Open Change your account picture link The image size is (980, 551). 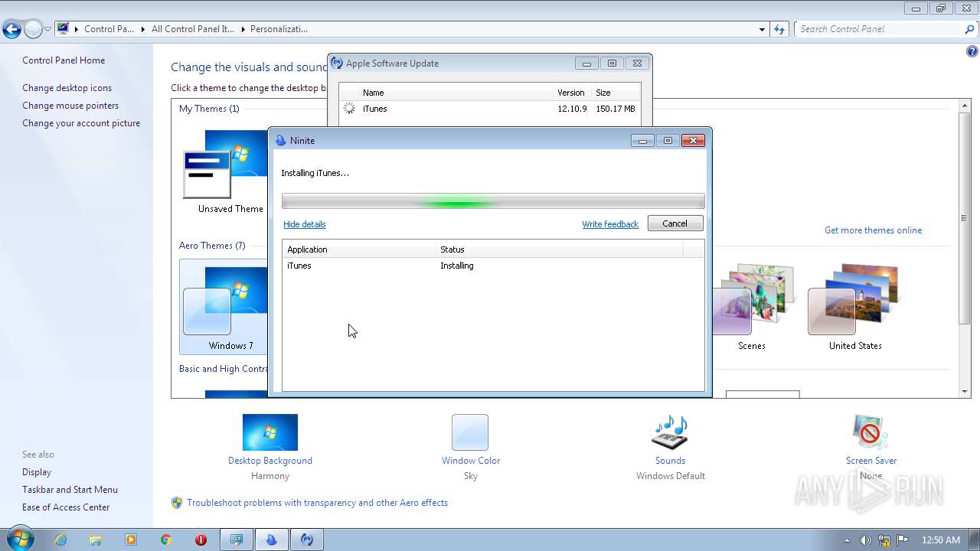(81, 123)
